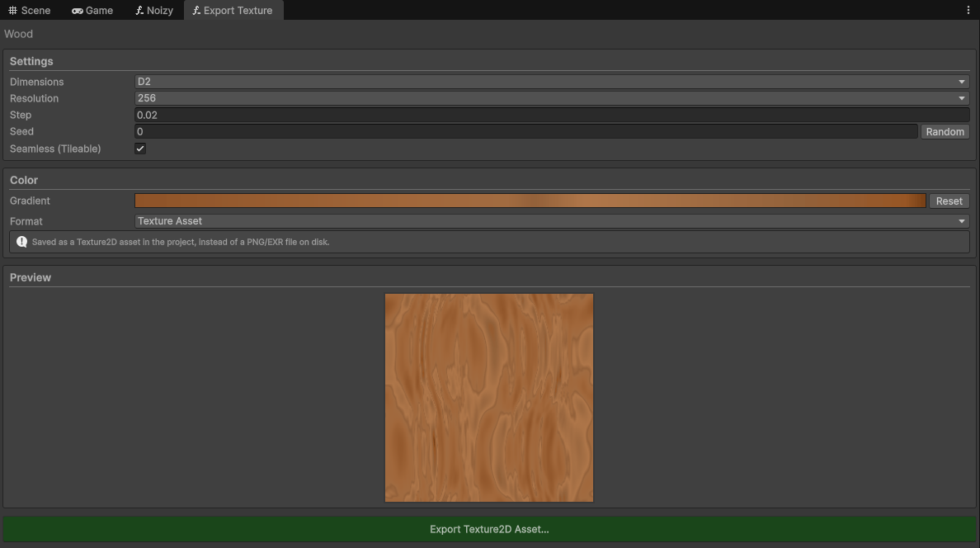Click the info icon in the help box
This screenshot has height=548, width=980.
pos(22,242)
